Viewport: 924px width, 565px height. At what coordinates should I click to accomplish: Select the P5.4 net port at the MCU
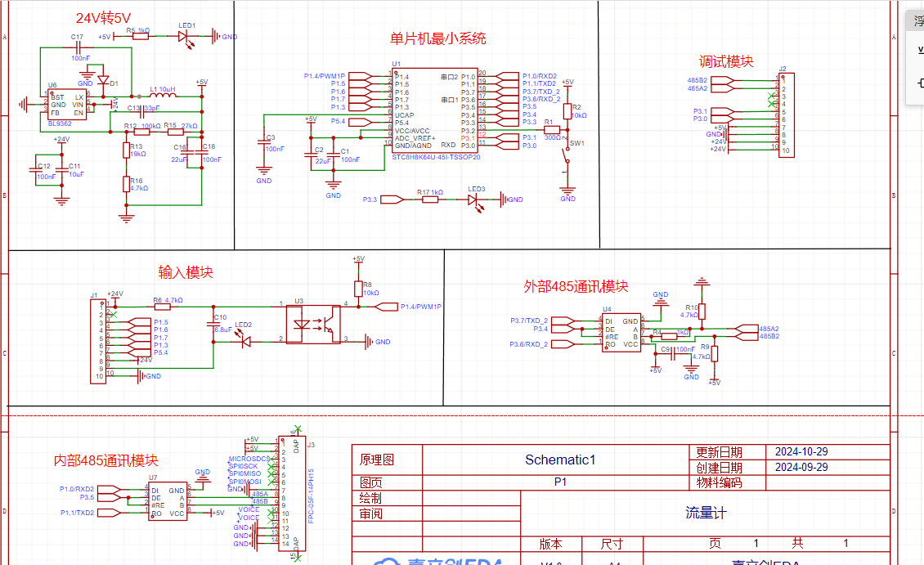(x=360, y=122)
